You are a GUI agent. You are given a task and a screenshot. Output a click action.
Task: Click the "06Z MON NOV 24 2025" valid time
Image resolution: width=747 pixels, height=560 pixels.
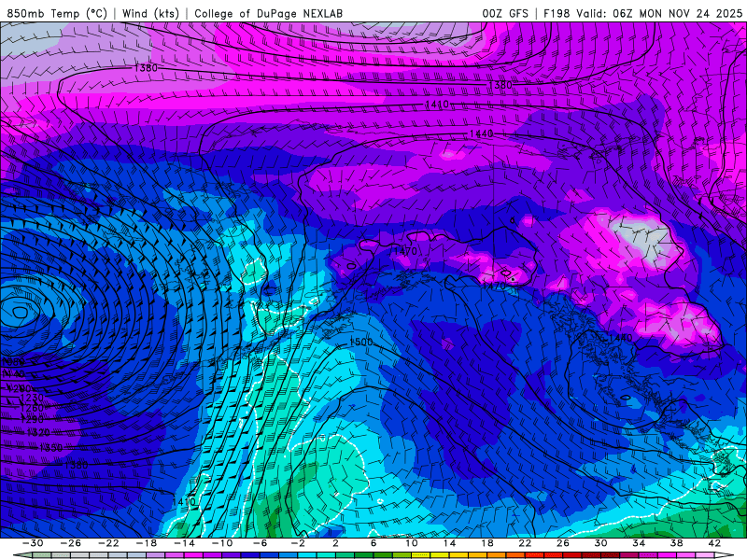[x=678, y=13]
